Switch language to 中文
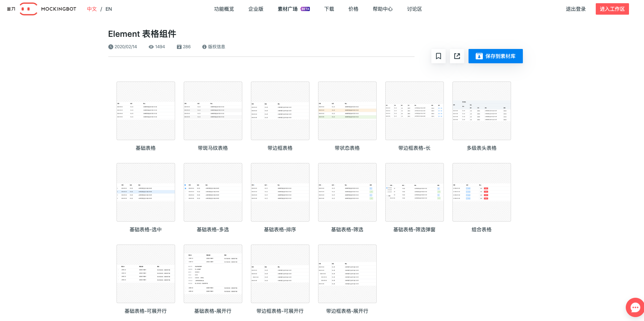The height and width of the screenshot is (321, 644). [x=92, y=9]
